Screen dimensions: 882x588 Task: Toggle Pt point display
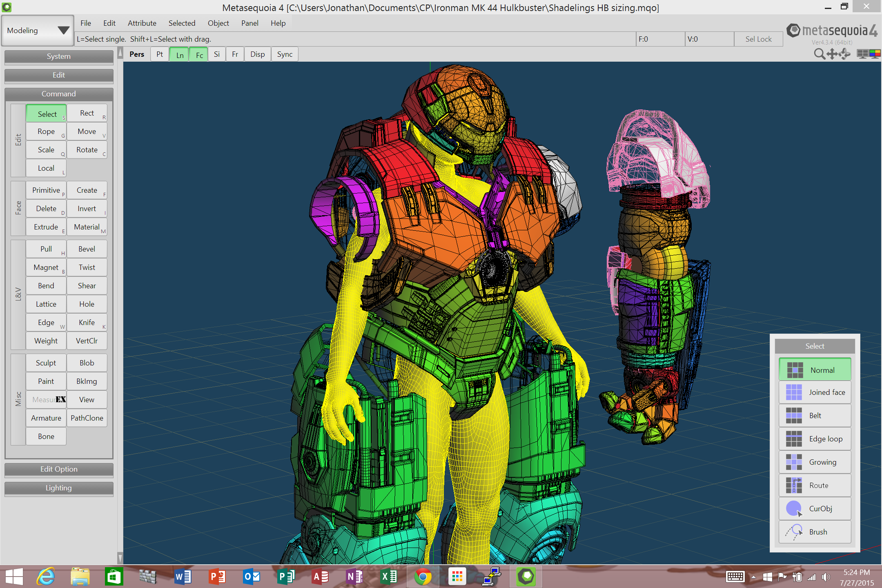click(160, 54)
